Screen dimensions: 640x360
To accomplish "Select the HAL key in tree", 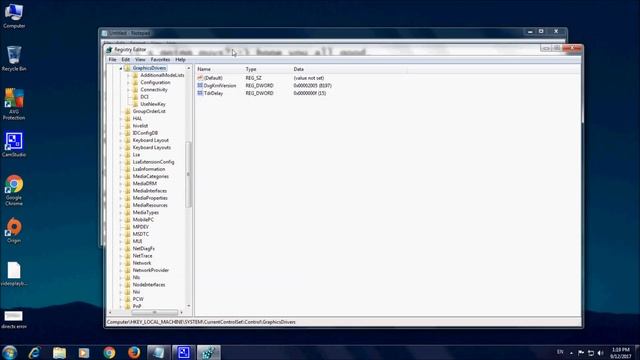I will (137, 119).
